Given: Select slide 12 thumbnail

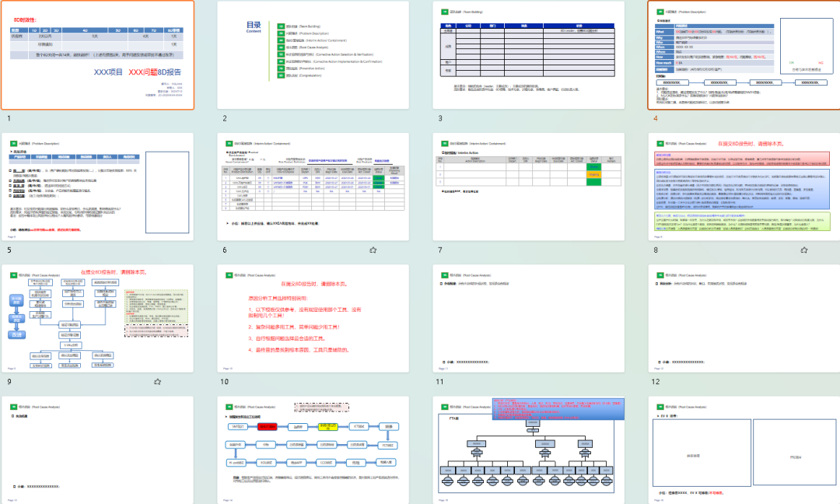Looking at the screenshot, I should point(744,319).
